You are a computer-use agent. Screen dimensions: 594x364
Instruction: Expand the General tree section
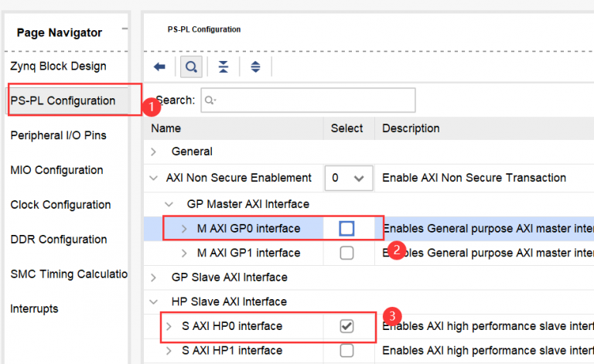[x=154, y=151]
